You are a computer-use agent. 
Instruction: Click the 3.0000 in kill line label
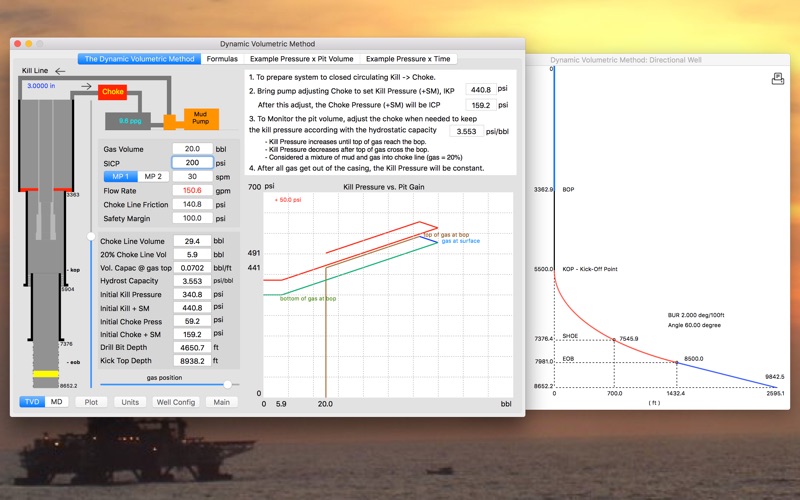(x=41, y=86)
